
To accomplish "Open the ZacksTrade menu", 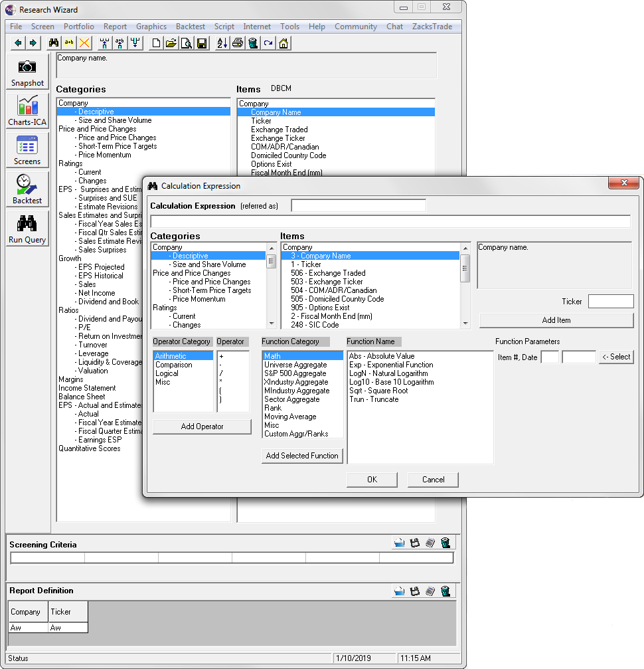I will tap(432, 27).
